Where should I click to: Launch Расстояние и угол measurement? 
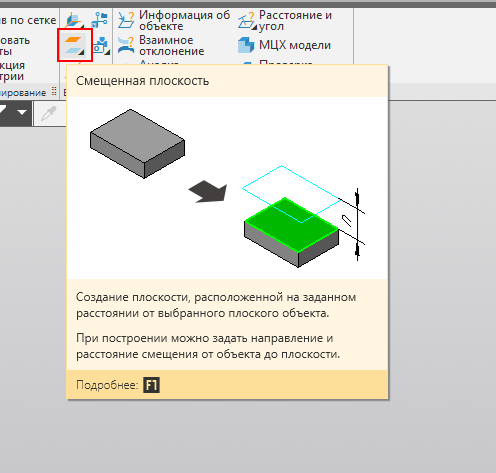(285, 20)
